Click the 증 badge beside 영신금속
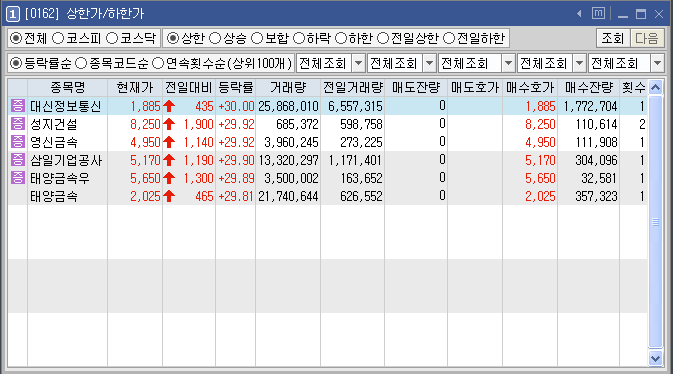 tap(18, 142)
